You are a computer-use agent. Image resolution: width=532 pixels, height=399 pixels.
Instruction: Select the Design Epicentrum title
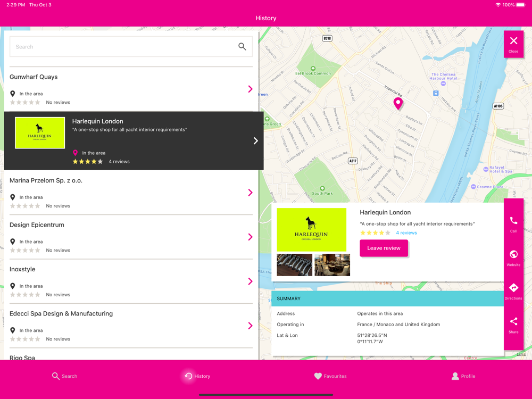[x=37, y=225]
